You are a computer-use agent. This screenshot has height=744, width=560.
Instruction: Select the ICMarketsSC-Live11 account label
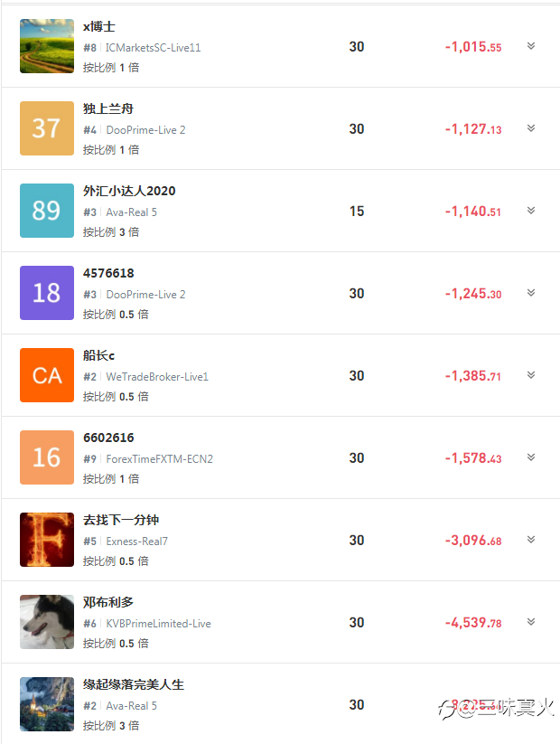click(x=153, y=47)
